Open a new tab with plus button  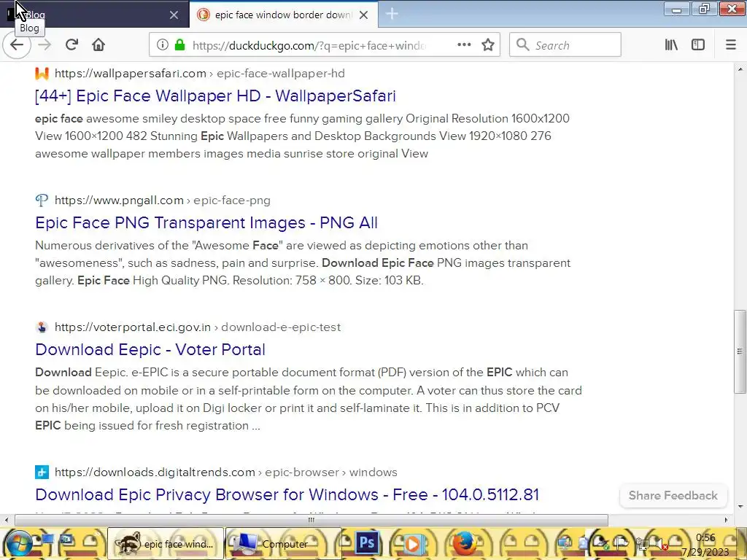tap(392, 15)
